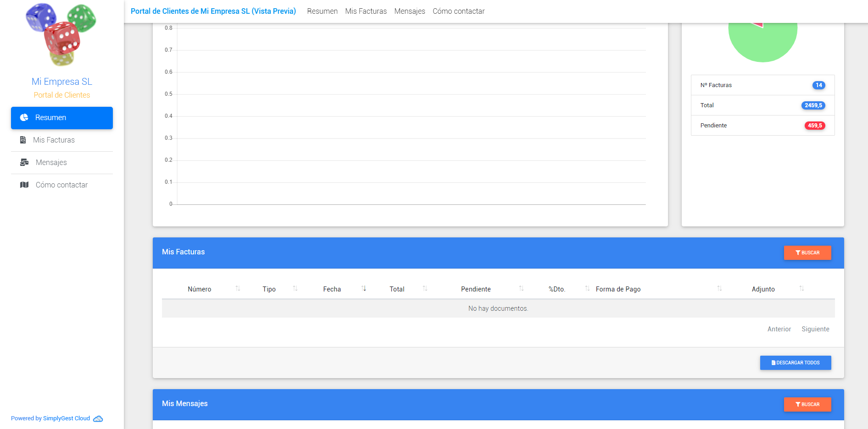This screenshot has height=429, width=868.
Task: Toggle sort order on the Fecha column
Action: 364,289
